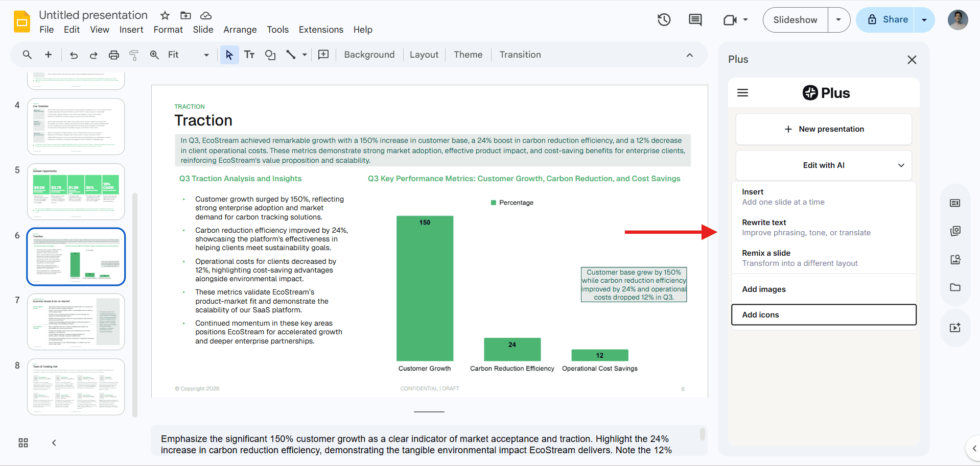The width and height of the screenshot is (980, 466).
Task: Open the Slide menu
Action: click(x=203, y=30)
